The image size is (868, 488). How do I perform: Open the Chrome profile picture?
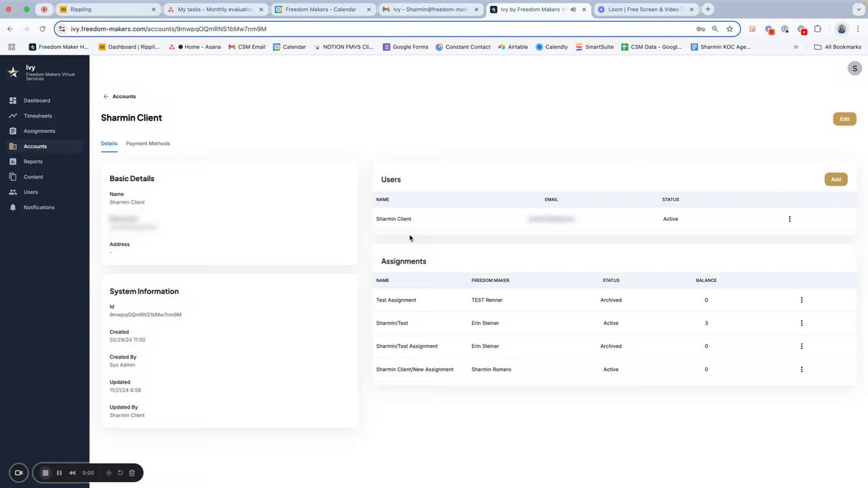842,29
